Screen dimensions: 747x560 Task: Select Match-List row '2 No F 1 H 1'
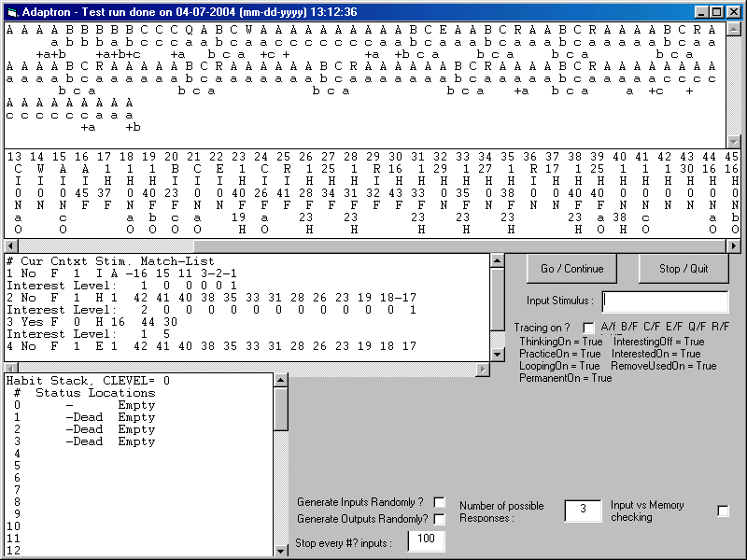212,298
